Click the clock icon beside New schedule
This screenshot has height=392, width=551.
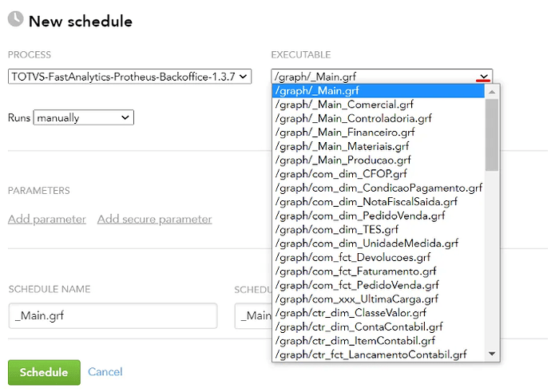15,21
